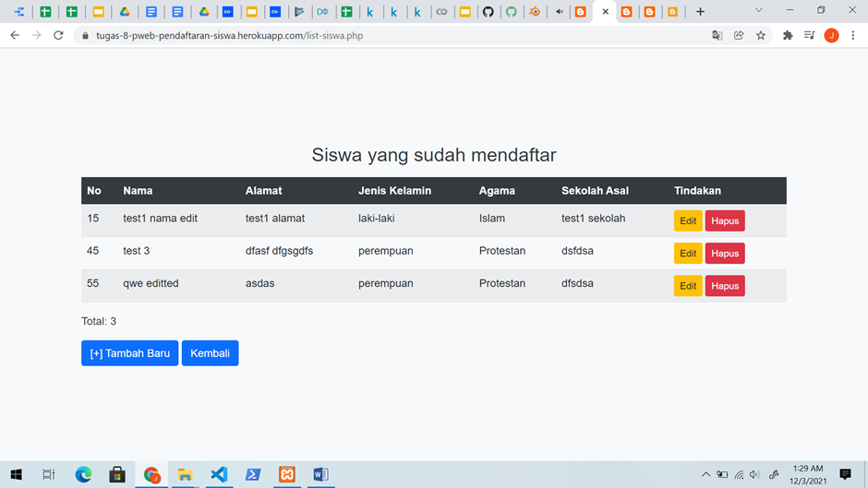The width and height of the screenshot is (868, 488).
Task: Click the Nama column header
Action: (x=138, y=191)
